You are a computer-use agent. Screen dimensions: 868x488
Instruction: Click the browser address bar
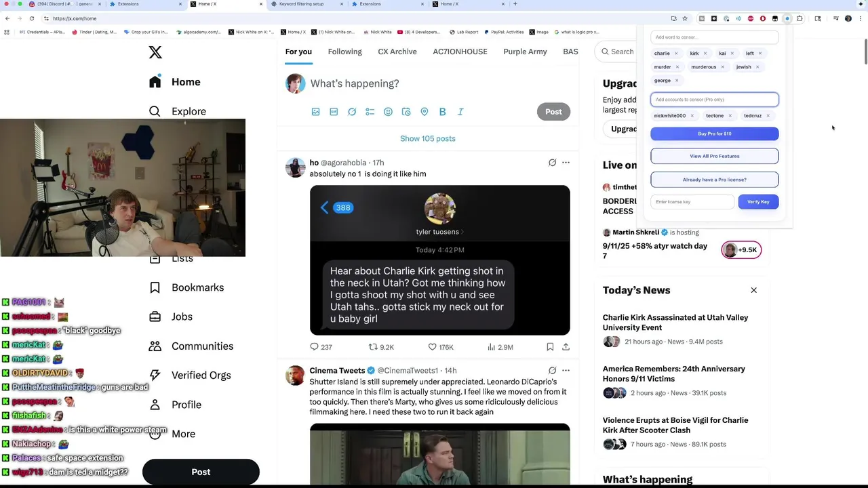click(353, 18)
